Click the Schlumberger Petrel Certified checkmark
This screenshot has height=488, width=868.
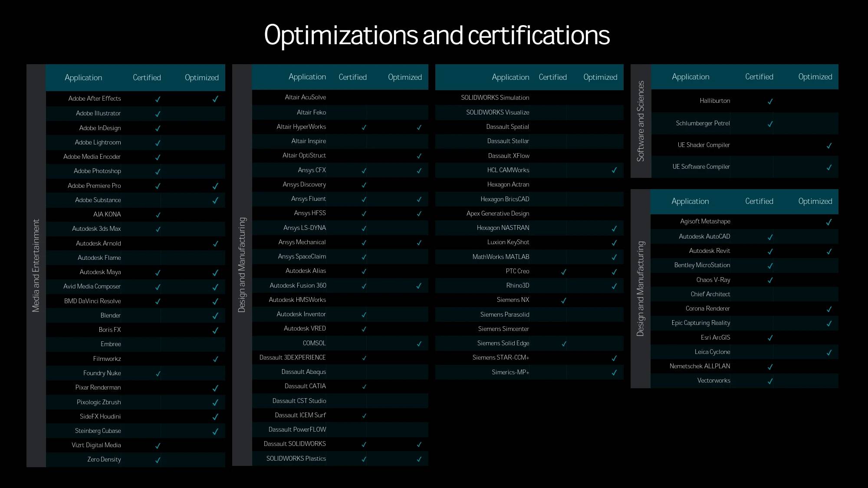tap(770, 124)
